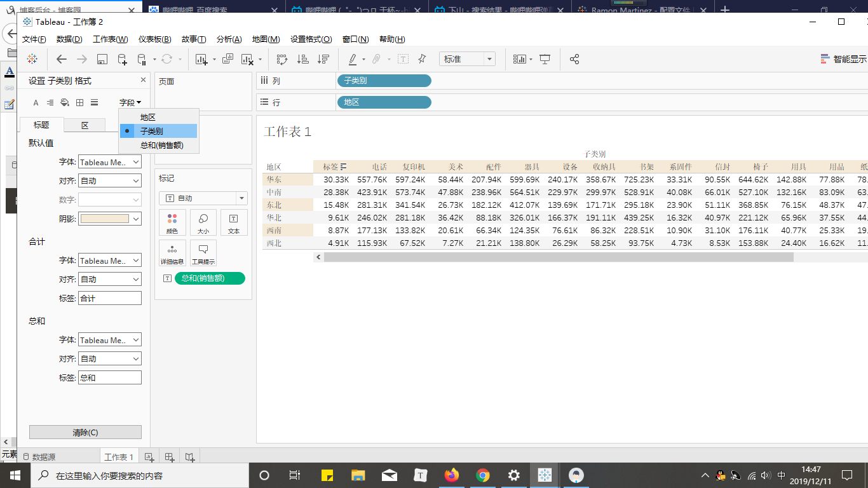Open the default 字体 font dropdown
The height and width of the screenshot is (488, 868).
110,162
